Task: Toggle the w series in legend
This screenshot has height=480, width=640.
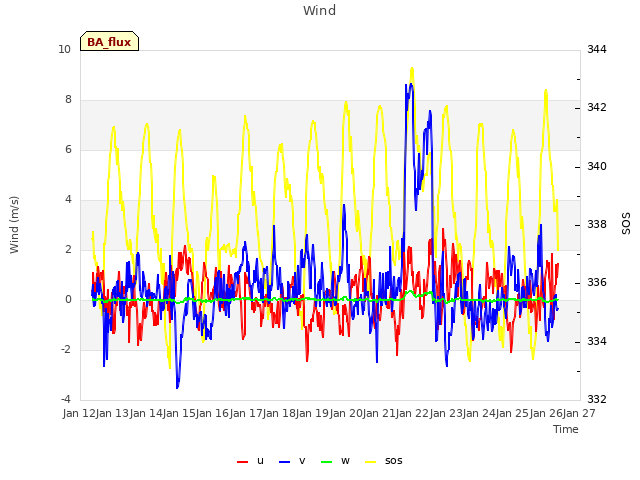Action: (336, 461)
